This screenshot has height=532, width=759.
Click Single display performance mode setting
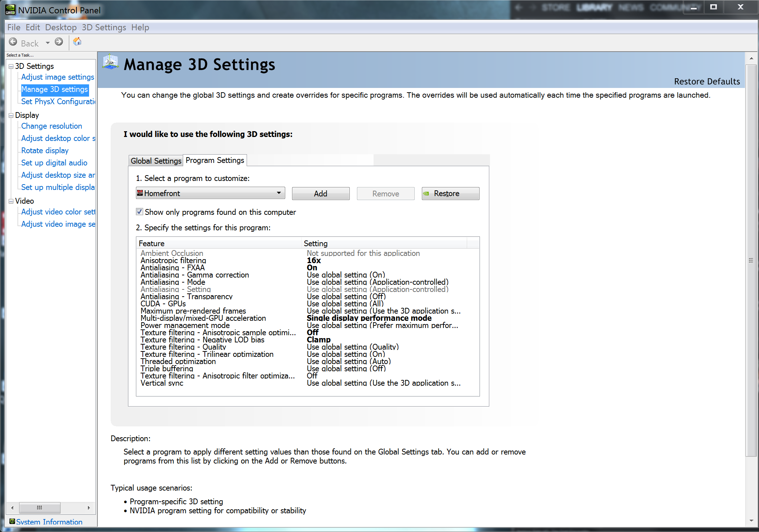pos(369,318)
